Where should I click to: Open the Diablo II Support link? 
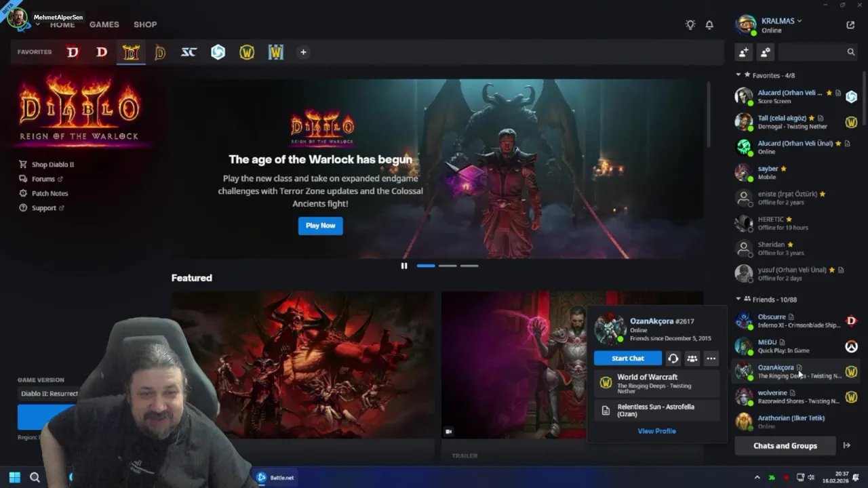[42, 208]
